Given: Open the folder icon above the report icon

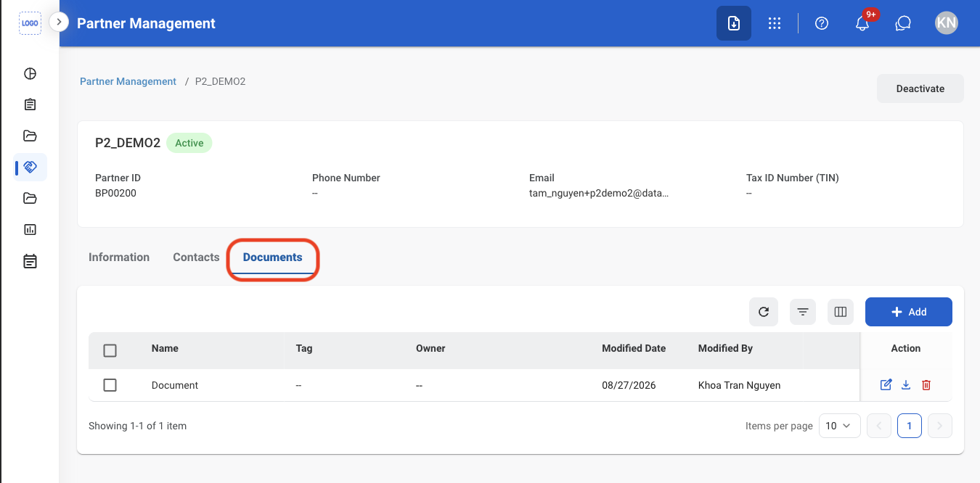Looking at the screenshot, I should 30,198.
